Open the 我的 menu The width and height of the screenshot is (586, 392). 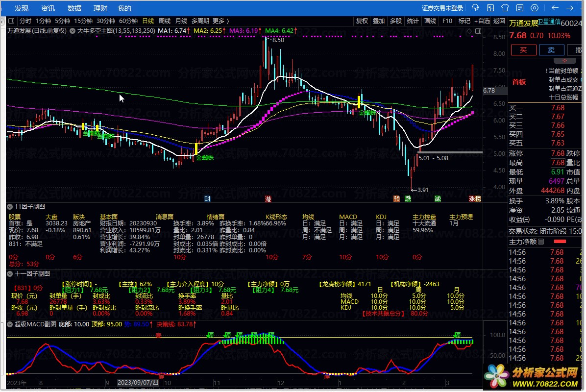click(x=124, y=8)
